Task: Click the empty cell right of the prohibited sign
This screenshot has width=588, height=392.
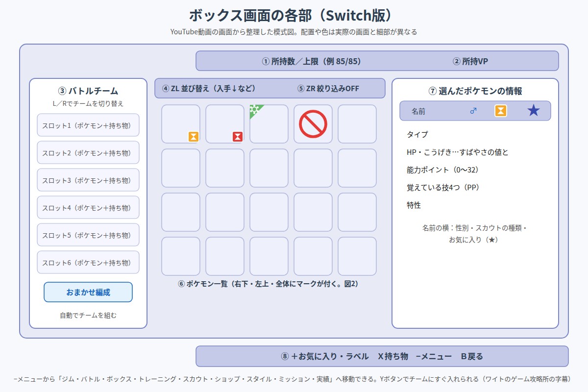Action: [x=357, y=124]
